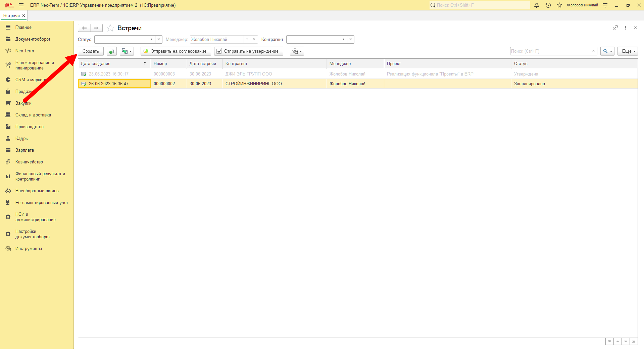Open the magnifier search options dropdown

click(x=607, y=51)
